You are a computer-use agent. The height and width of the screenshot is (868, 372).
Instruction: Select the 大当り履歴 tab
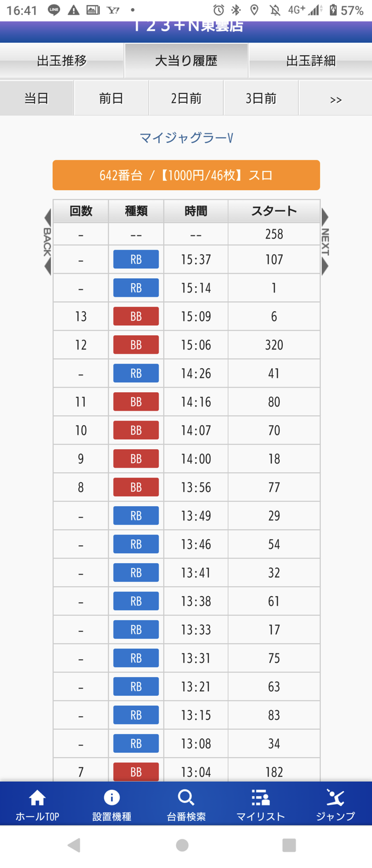tap(186, 61)
